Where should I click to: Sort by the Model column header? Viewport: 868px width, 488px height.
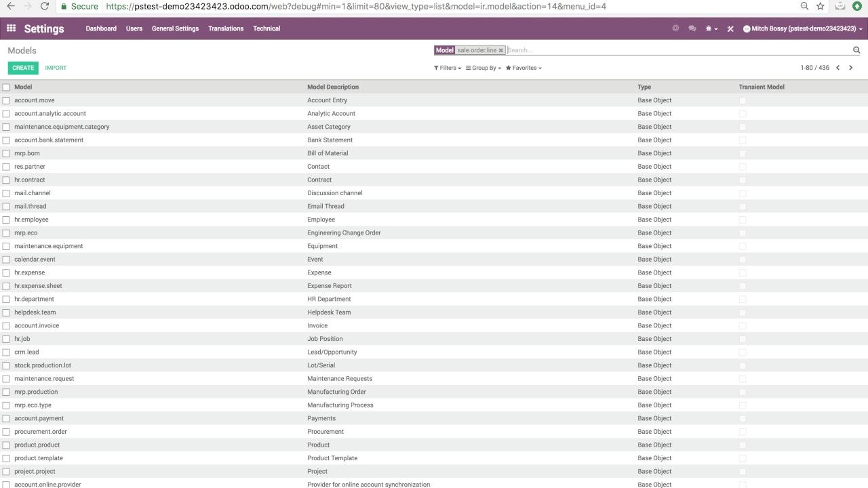pos(23,87)
